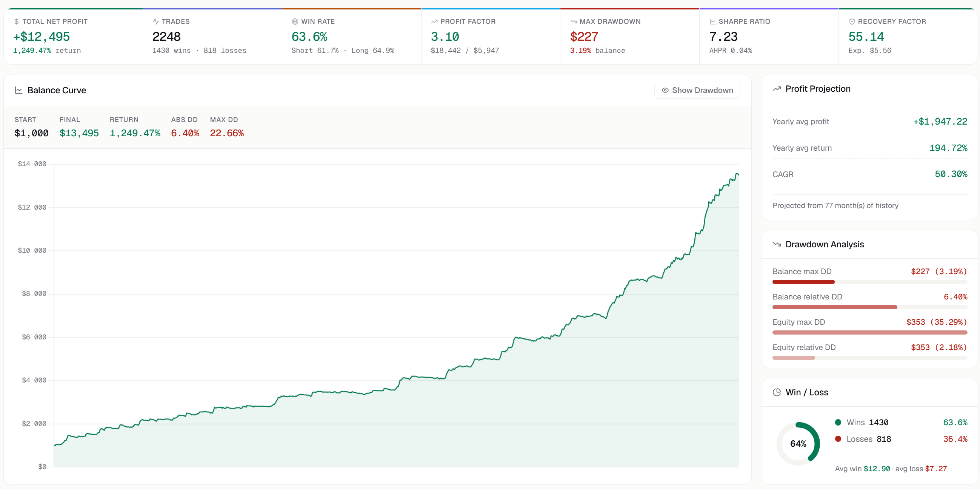The height and width of the screenshot is (489, 980).
Task: Click the line chart icon beside Balance Curve
Action: click(x=18, y=90)
